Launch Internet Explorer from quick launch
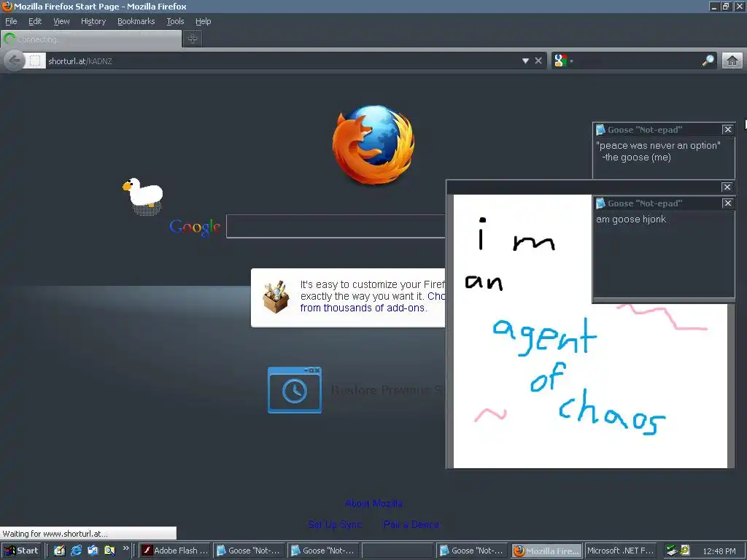The height and width of the screenshot is (560, 747). pos(76,551)
